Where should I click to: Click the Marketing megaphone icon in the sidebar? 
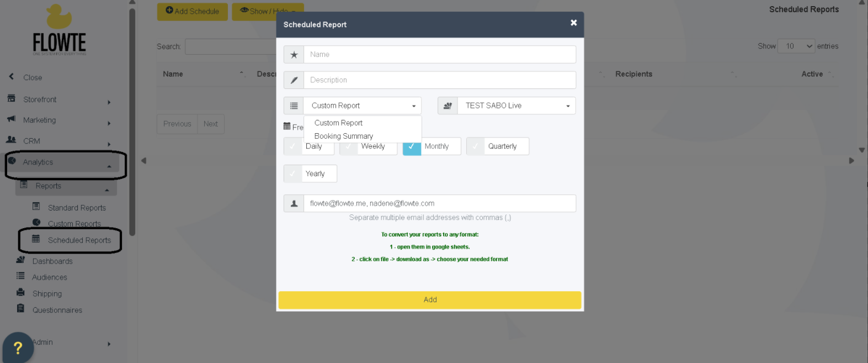[11, 119]
